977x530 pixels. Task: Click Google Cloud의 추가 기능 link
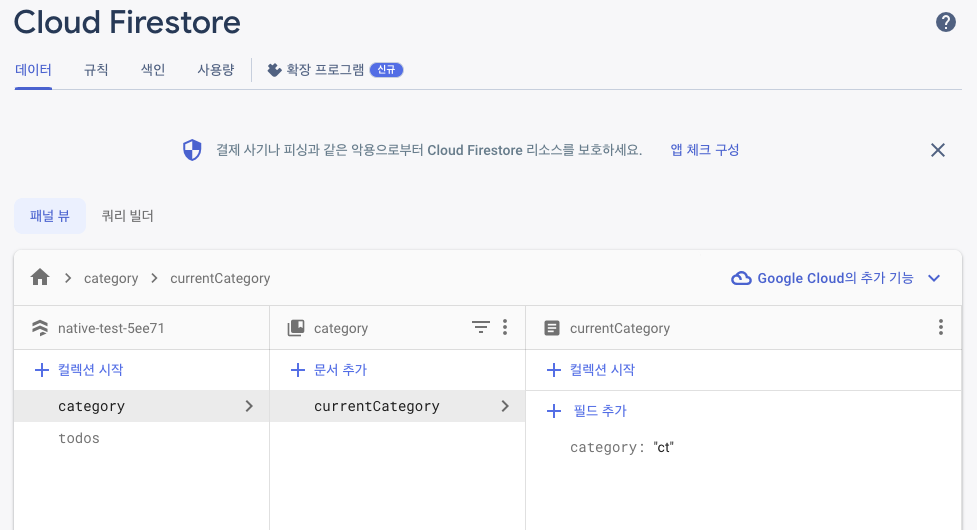[x=835, y=278]
